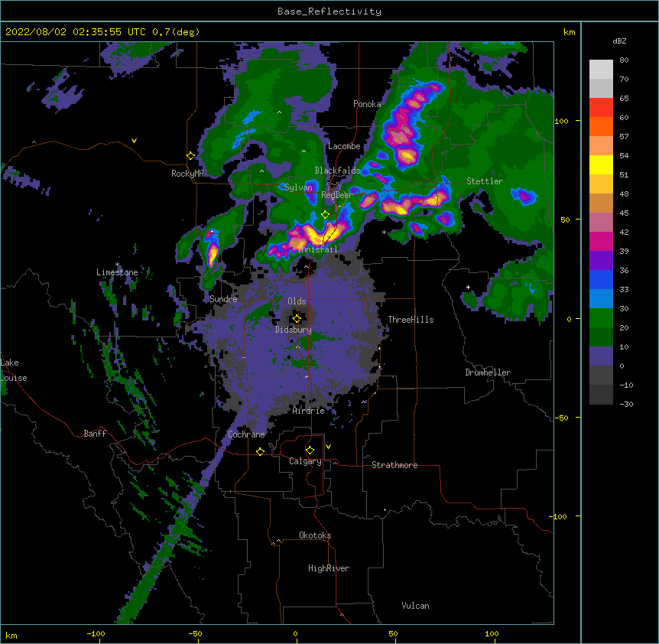Click the Okotoks label
This screenshot has width=659, height=644.
click(x=315, y=535)
